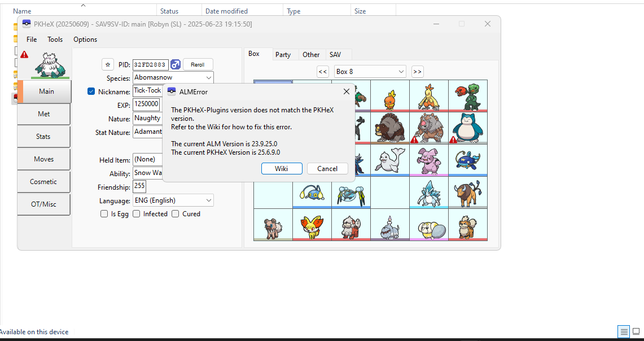The width and height of the screenshot is (644, 341).
Task: Open the Tools menu
Action: point(55,40)
